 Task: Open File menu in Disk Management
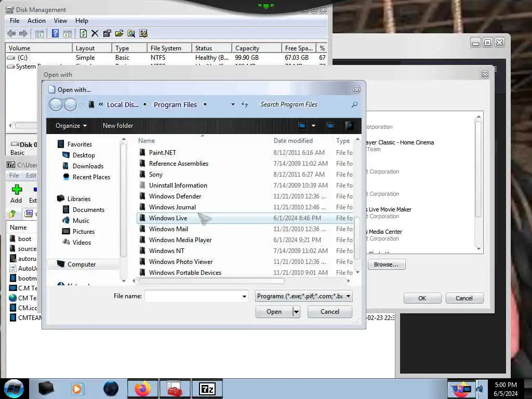15,21
